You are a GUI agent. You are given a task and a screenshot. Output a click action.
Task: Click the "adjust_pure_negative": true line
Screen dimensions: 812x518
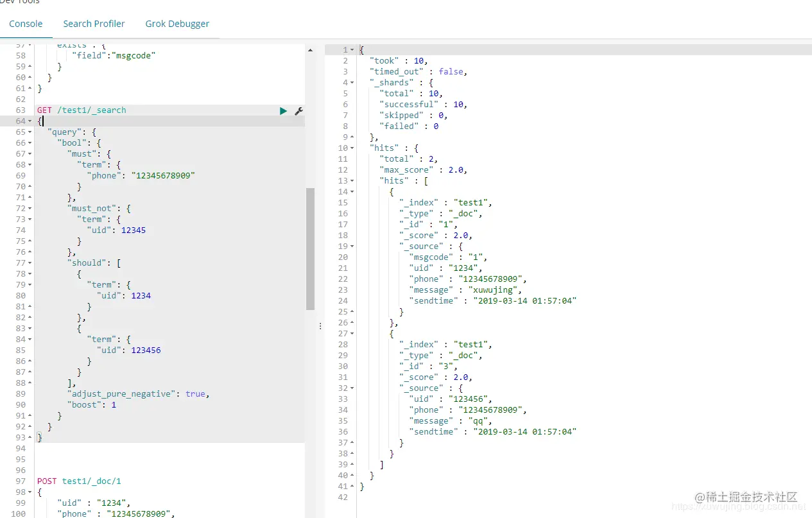139,394
